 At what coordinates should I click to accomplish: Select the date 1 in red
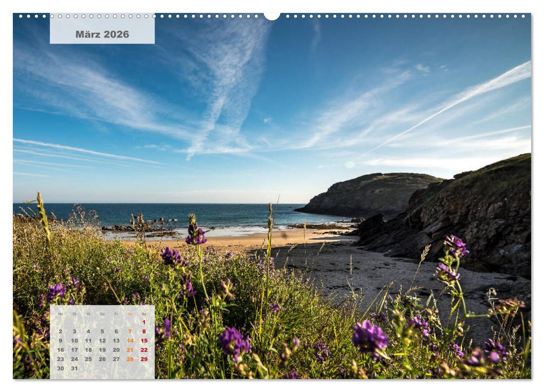pyautogui.click(x=145, y=322)
